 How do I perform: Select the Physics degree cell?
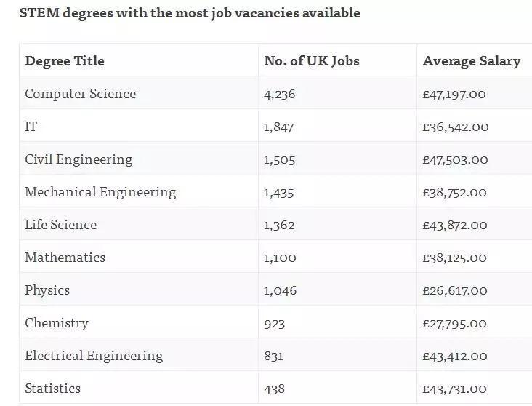pyautogui.click(x=47, y=290)
